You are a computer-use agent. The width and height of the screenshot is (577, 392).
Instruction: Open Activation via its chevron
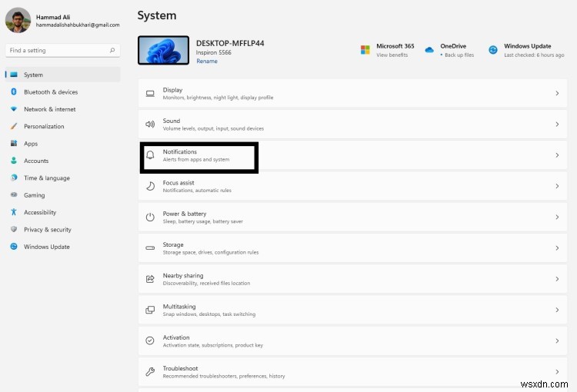[557, 341]
